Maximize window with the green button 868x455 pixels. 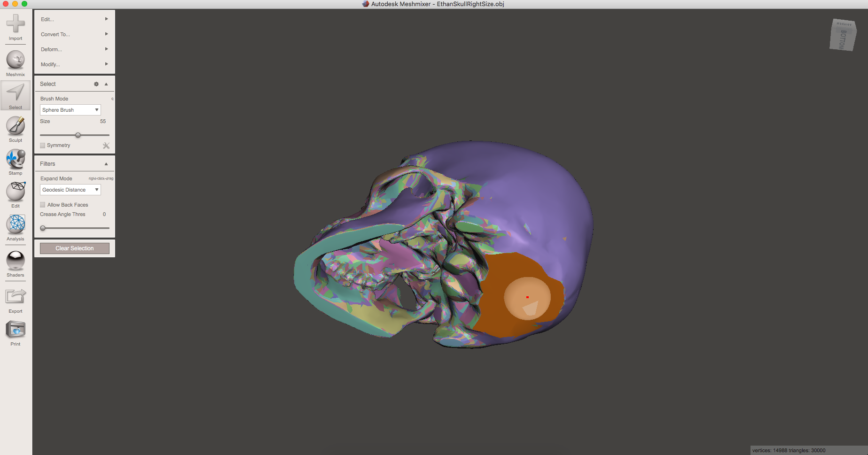(x=24, y=4)
